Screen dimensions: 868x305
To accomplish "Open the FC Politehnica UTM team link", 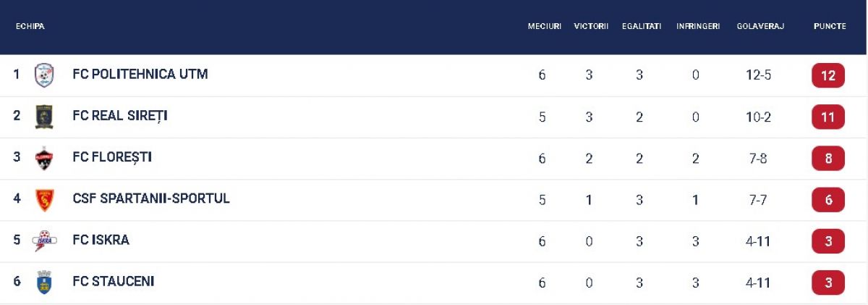I will (140, 74).
